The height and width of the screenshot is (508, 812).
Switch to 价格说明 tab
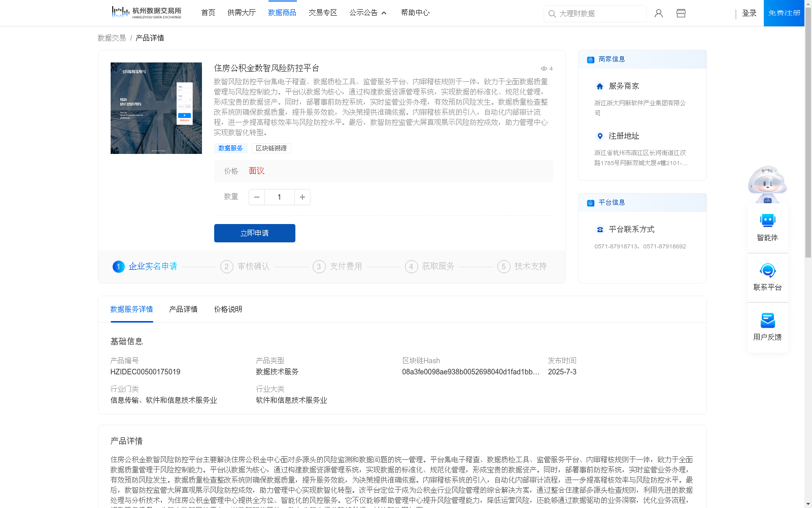coord(228,309)
